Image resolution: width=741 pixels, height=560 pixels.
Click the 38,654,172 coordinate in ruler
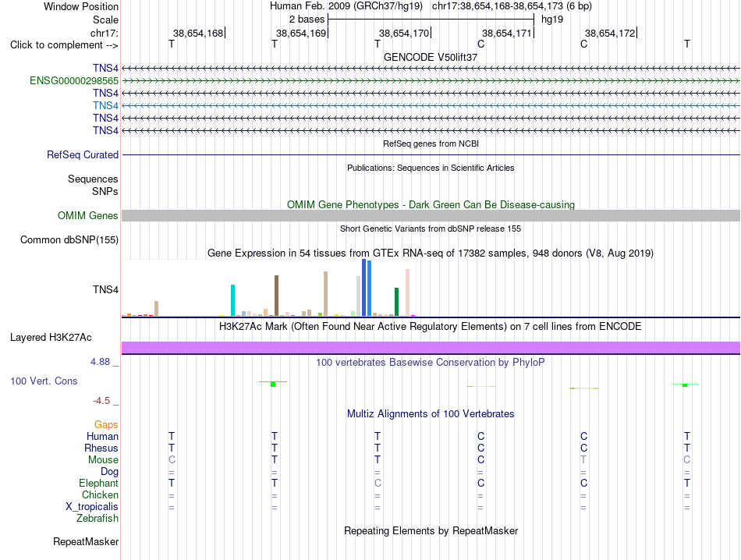610,33
